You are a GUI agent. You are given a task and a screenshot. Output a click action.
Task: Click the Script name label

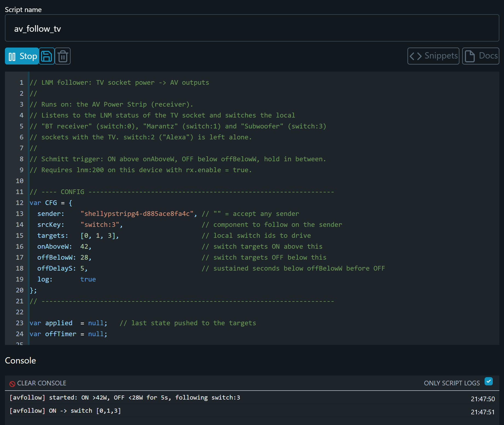click(23, 10)
